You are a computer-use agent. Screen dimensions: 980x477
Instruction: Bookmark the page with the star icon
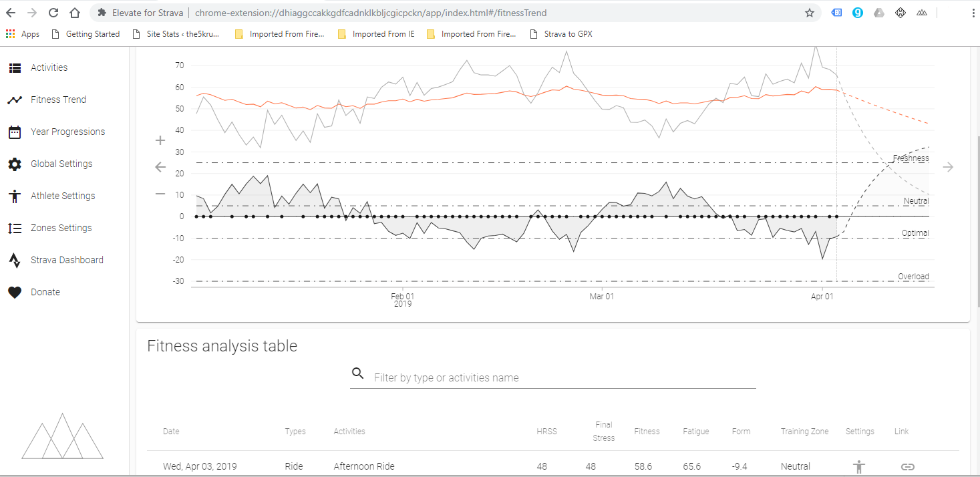point(809,12)
